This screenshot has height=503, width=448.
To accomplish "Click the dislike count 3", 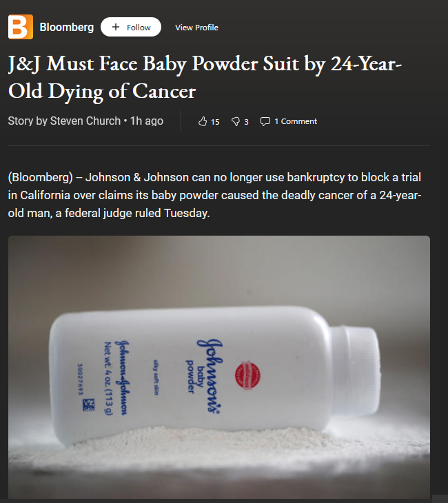I will tap(246, 122).
